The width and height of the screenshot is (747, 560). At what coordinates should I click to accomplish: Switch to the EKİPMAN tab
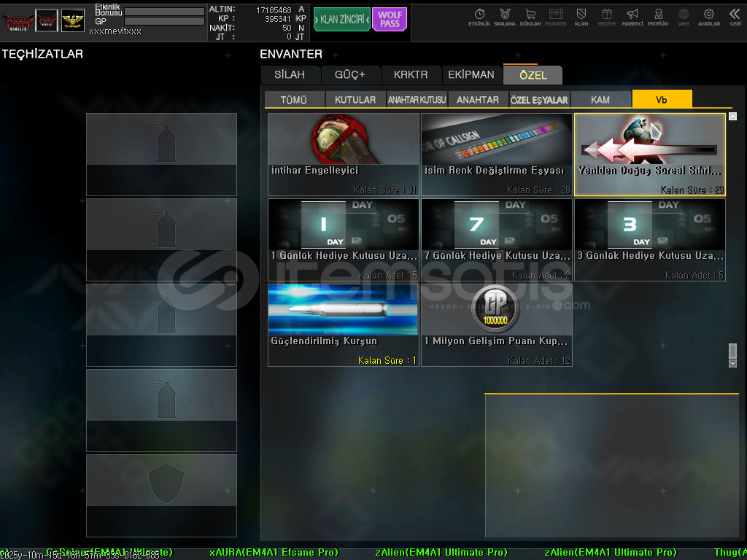coord(471,75)
